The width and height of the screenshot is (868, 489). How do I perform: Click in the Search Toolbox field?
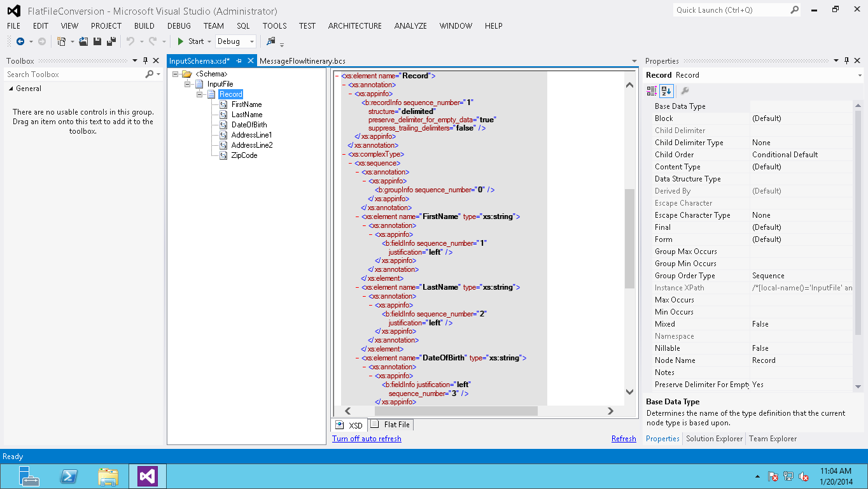click(x=75, y=74)
